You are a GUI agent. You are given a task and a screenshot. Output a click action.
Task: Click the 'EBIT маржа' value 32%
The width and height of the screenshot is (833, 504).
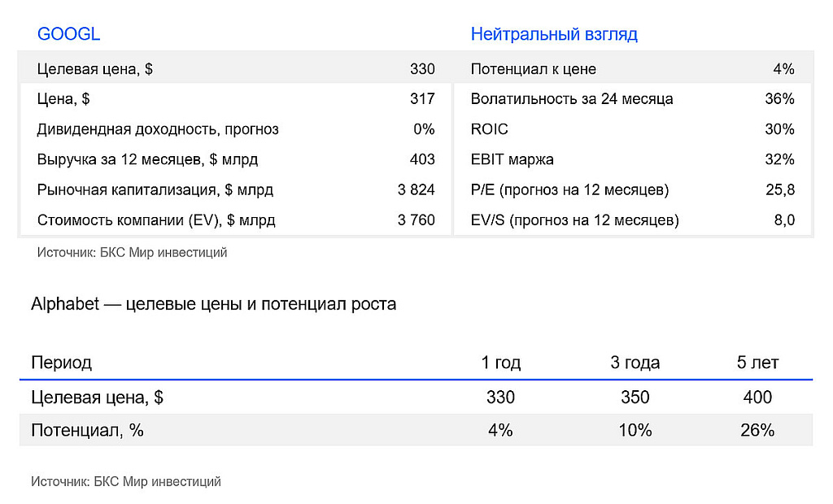tap(779, 159)
